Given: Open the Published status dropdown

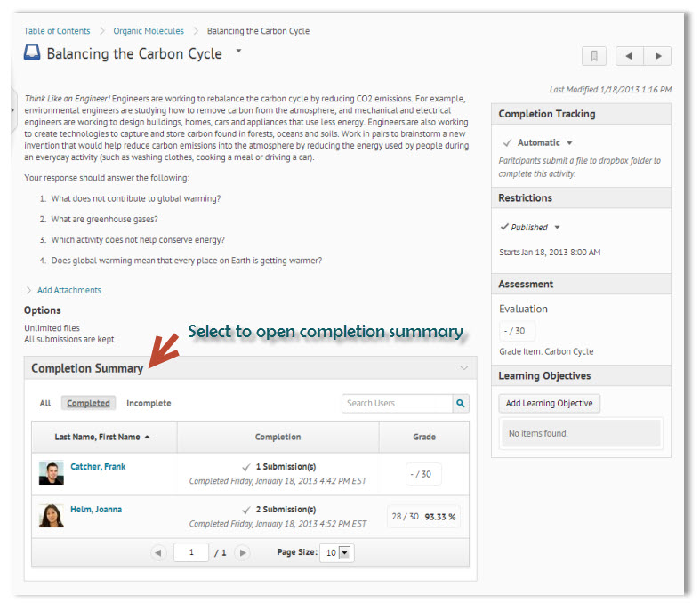Looking at the screenshot, I should click(557, 228).
